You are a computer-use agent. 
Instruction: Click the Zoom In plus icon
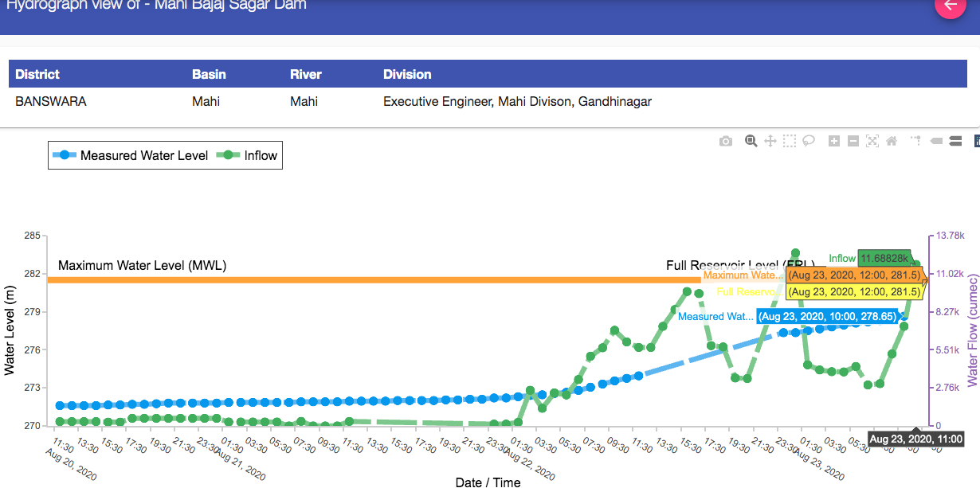(x=834, y=141)
